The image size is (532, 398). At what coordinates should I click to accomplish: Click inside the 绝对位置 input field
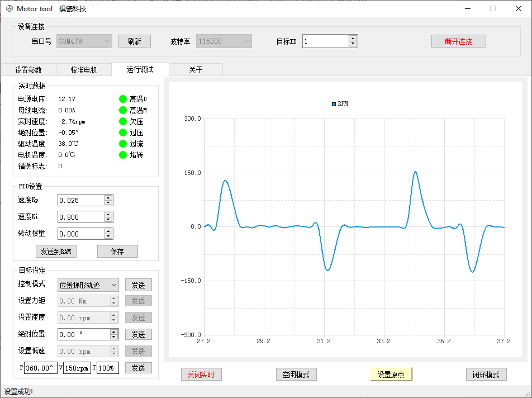tap(81, 334)
